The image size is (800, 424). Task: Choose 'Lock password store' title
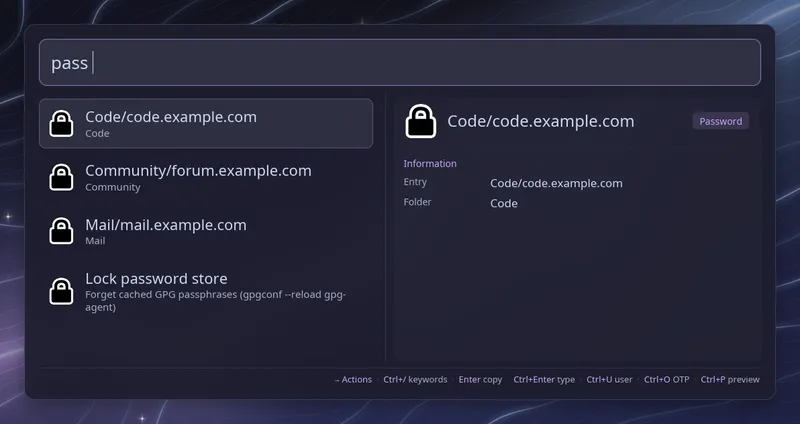[x=156, y=279]
